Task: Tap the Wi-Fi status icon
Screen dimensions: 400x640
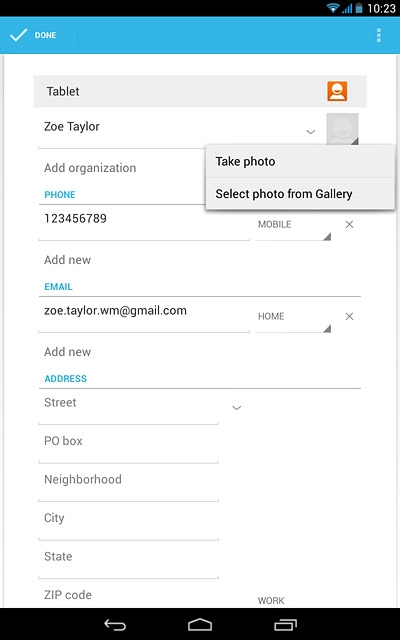Action: [x=333, y=8]
